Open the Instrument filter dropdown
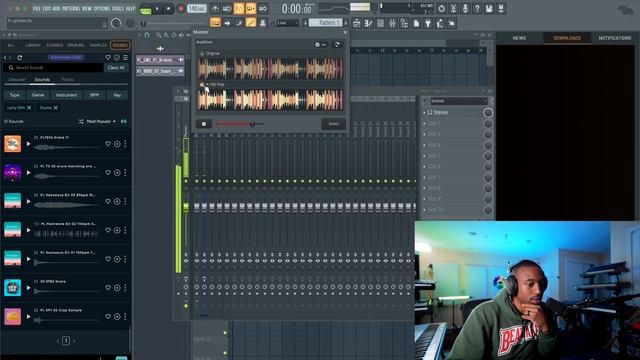Image resolution: width=640 pixels, height=360 pixels. click(x=66, y=95)
